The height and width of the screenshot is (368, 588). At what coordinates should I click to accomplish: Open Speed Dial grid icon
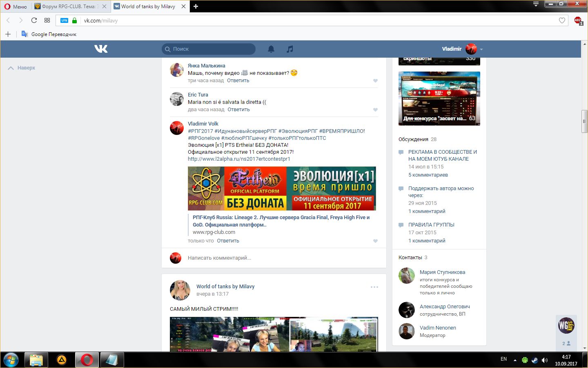47,20
